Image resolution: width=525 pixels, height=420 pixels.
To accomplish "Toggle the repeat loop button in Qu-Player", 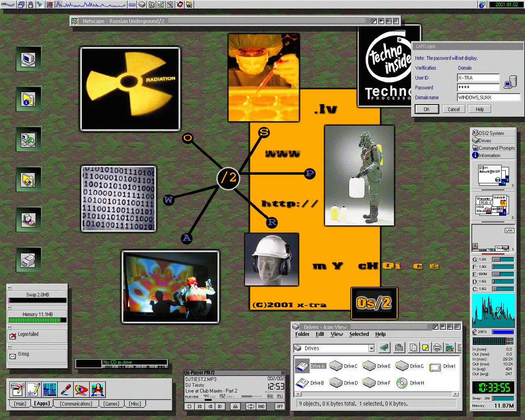I will coord(251,406).
